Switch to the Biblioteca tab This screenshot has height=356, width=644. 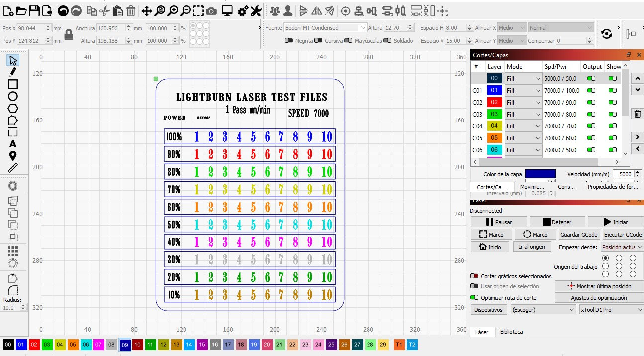tap(512, 331)
